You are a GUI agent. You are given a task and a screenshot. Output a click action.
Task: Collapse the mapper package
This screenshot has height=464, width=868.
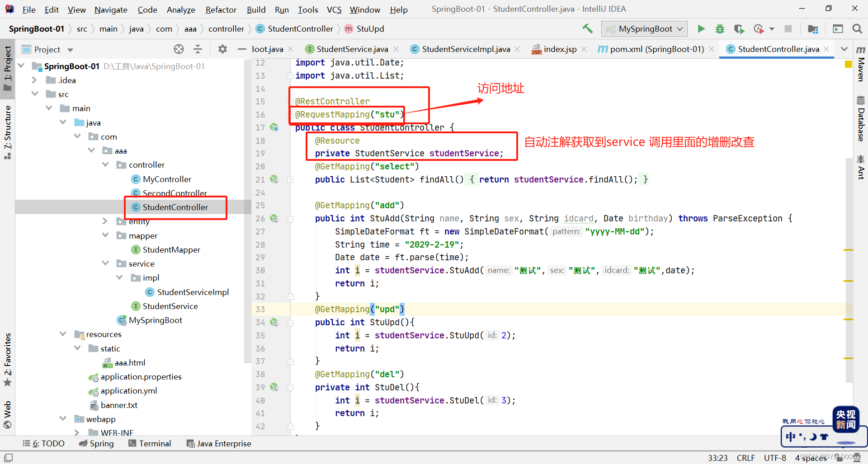(105, 235)
